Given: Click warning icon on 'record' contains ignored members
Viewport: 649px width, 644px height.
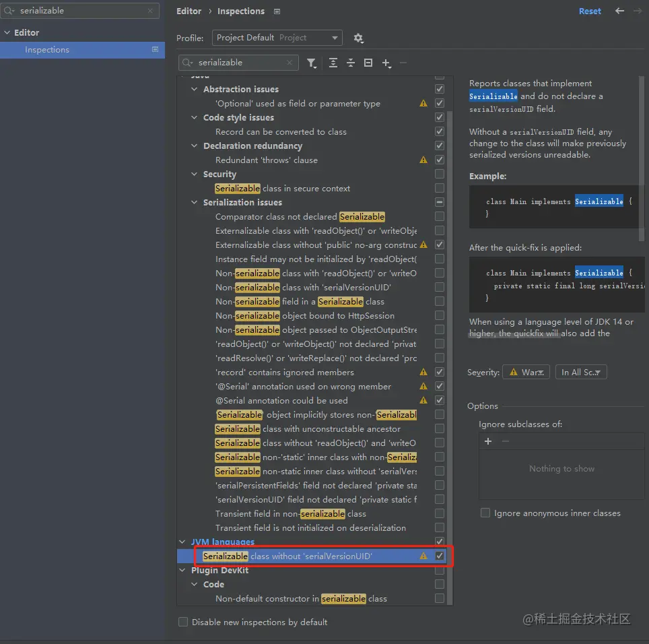Looking at the screenshot, I should click(423, 372).
